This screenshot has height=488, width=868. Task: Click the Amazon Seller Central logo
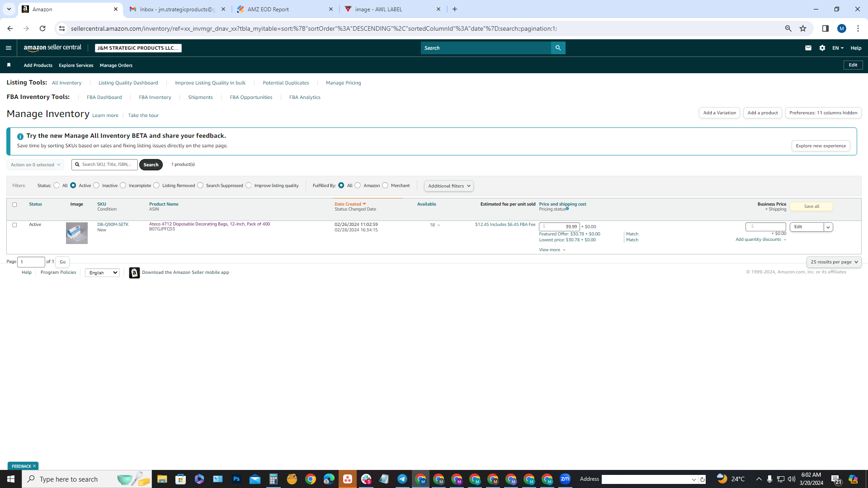click(x=52, y=48)
